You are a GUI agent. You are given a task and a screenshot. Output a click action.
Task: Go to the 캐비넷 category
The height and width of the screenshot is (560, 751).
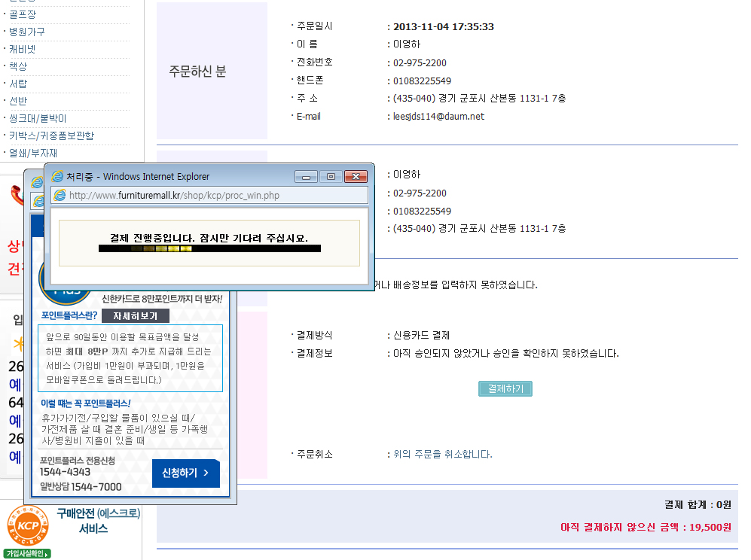[x=23, y=49]
